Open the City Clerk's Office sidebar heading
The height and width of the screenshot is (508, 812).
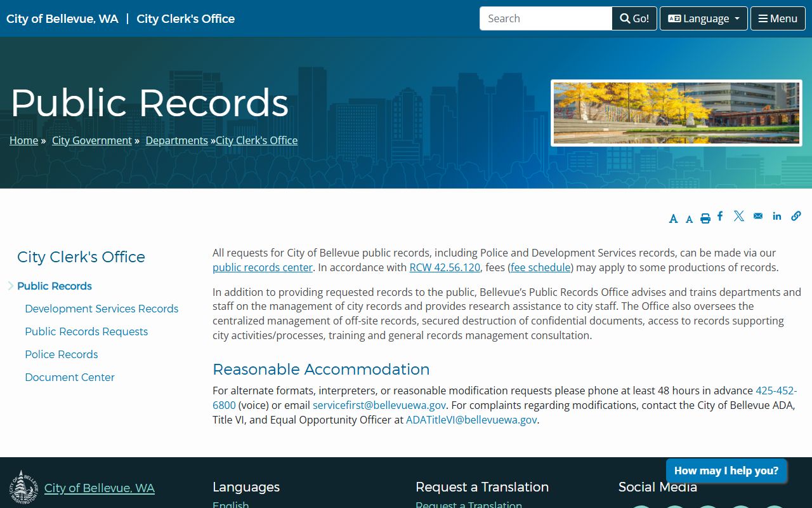[81, 257]
